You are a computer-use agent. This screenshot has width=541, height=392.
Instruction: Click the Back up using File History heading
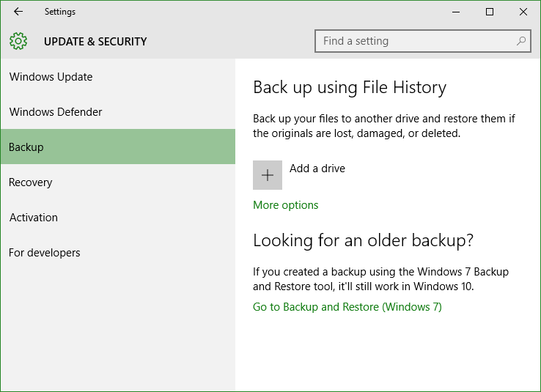[350, 88]
